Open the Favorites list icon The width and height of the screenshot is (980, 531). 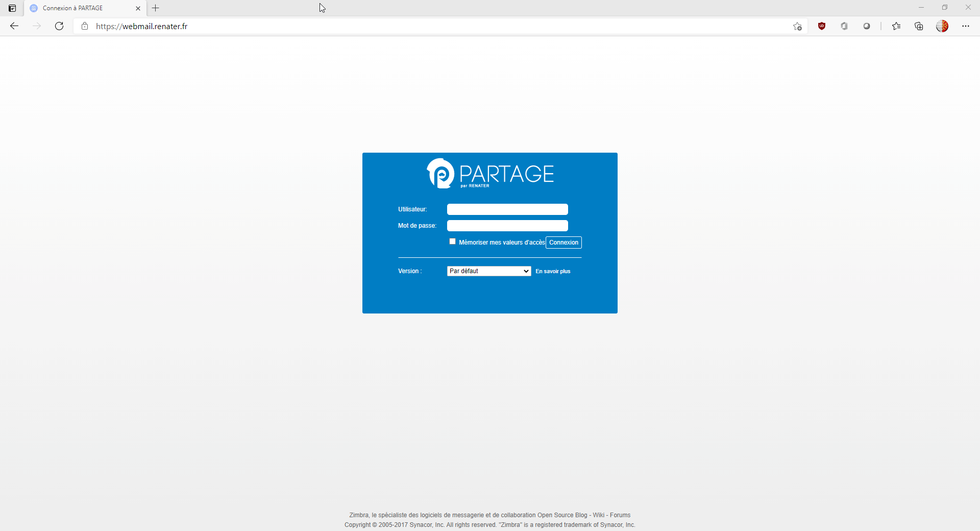click(896, 26)
